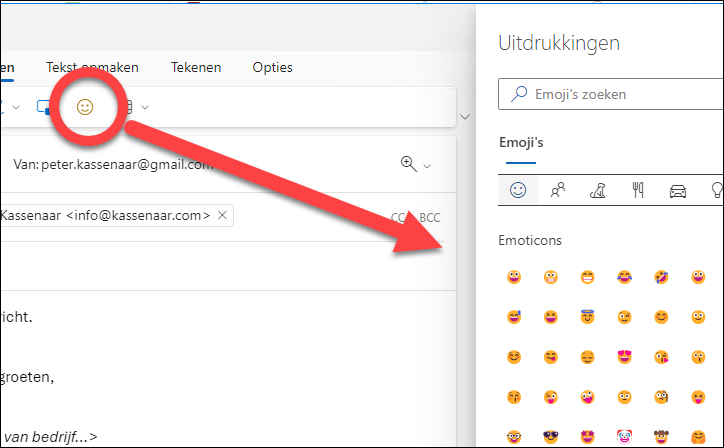Insert the winking tongue-out emoji
Screen dimensions: 724x448
point(550,397)
